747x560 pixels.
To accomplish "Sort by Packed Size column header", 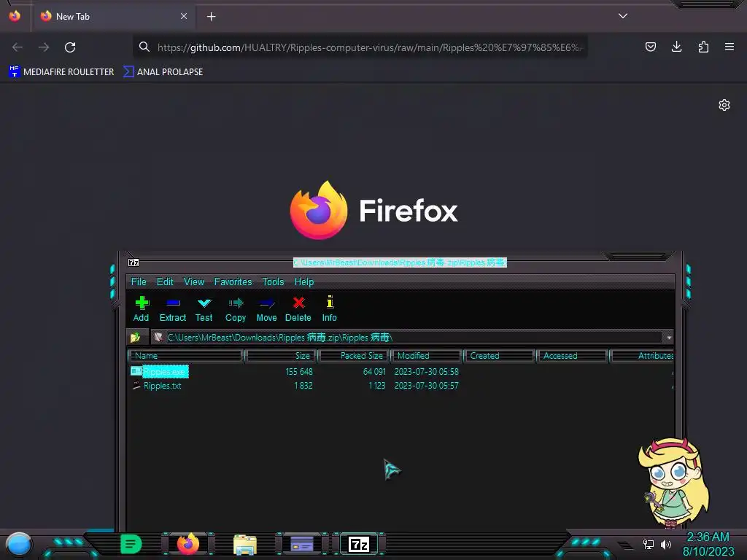I will pos(354,356).
